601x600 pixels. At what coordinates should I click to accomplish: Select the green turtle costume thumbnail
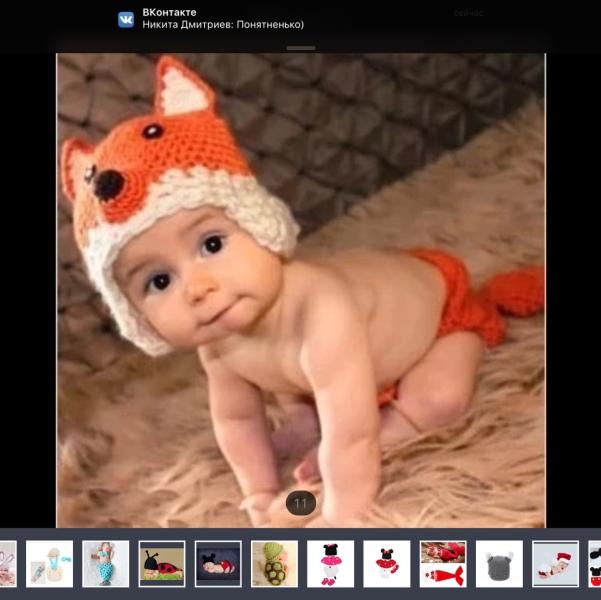[x=274, y=564]
